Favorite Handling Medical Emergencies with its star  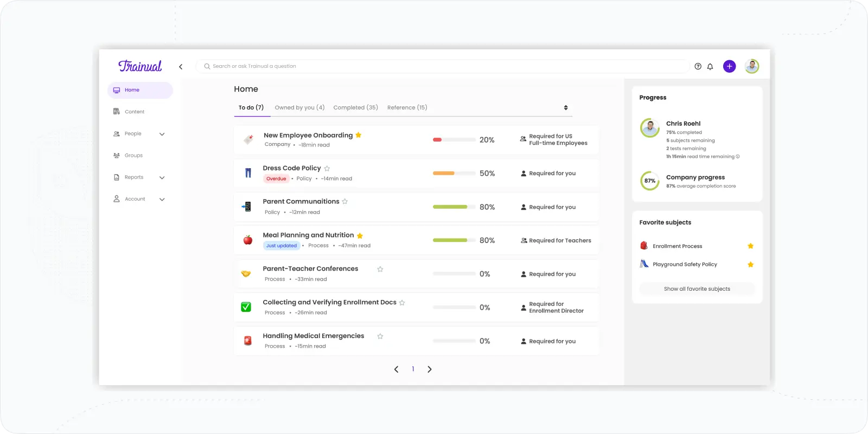(x=380, y=336)
